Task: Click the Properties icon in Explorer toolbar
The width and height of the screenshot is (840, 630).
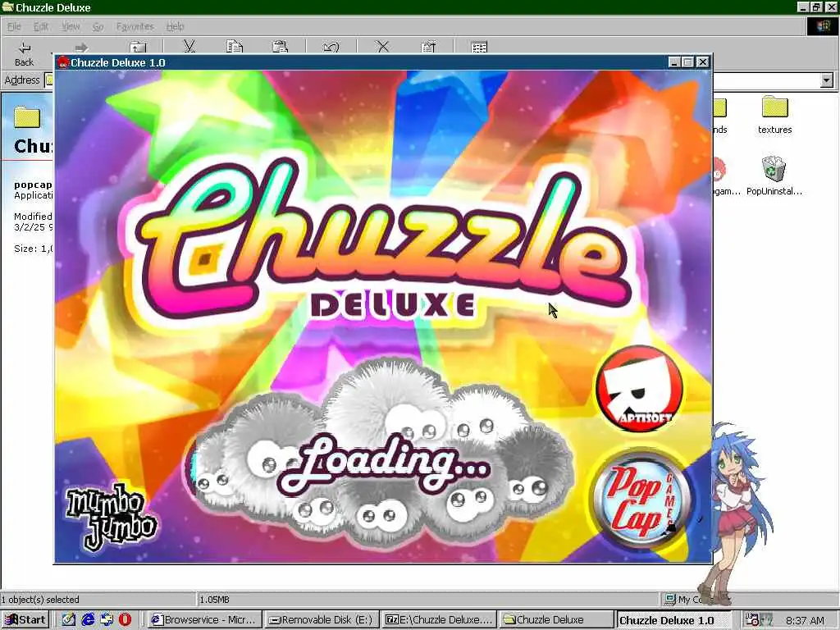Action: coord(428,47)
